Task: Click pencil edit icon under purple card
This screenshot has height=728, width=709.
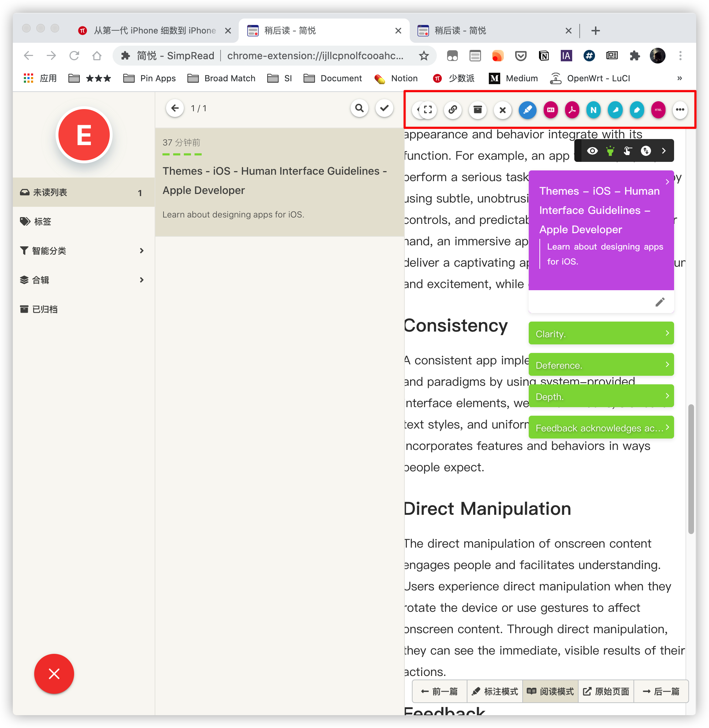Action: [x=660, y=302]
